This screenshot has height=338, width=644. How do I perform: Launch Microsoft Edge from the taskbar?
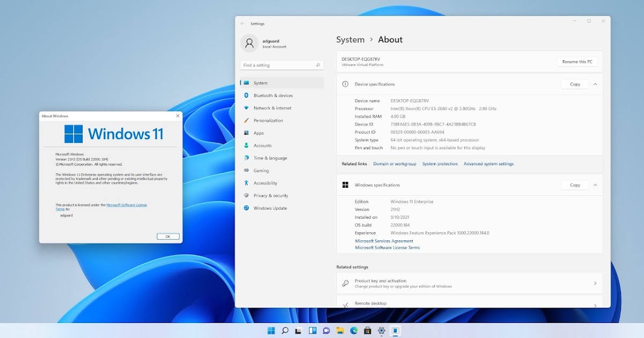(x=354, y=330)
